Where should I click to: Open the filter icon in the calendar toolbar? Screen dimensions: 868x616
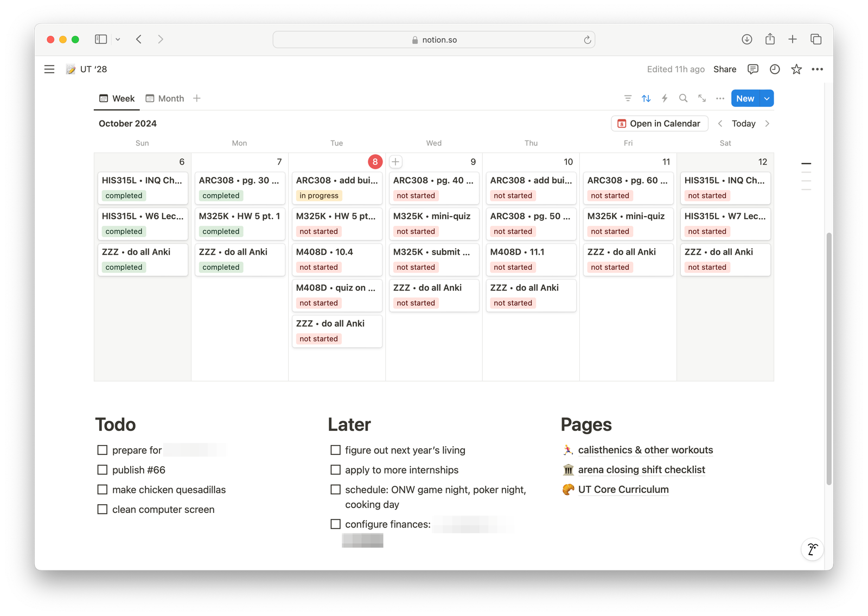pyautogui.click(x=628, y=98)
